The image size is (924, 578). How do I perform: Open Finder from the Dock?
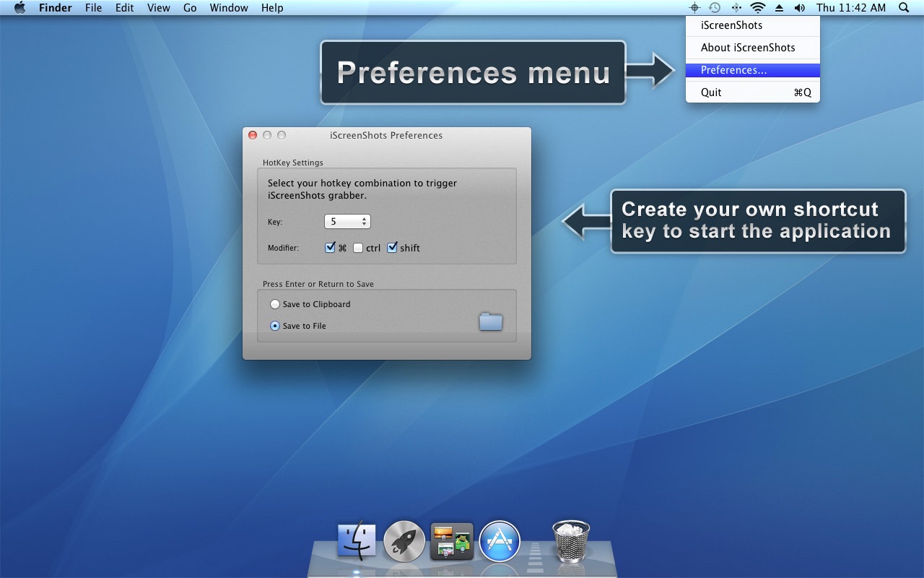[x=357, y=541]
